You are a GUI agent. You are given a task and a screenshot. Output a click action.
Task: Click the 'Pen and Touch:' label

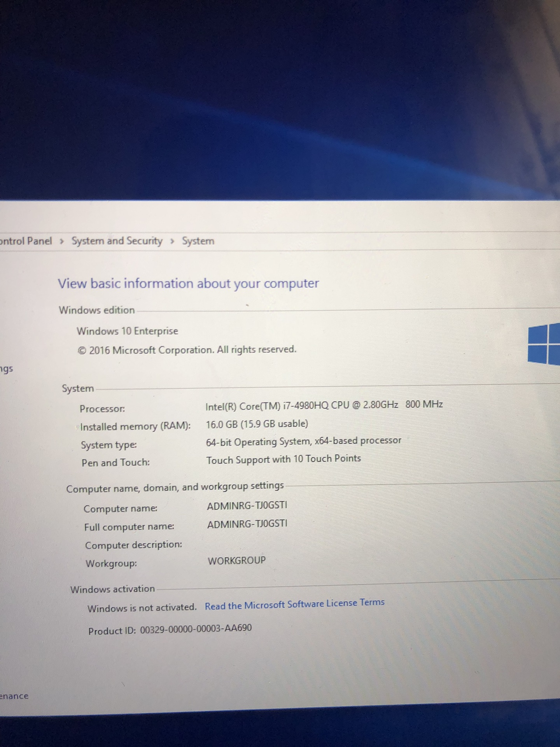coord(115,463)
